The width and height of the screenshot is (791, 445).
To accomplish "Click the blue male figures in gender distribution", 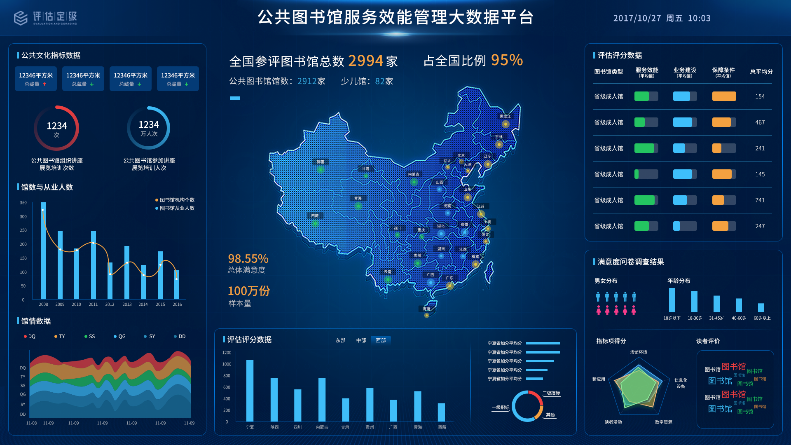I will pos(615,297).
